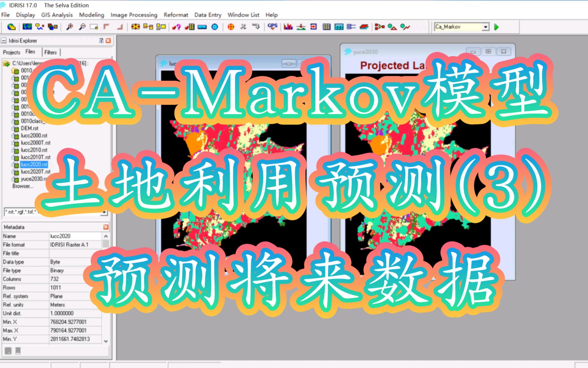Click the Rows value 1011 cell
588x368 pixels.
pyautogui.click(x=75, y=288)
